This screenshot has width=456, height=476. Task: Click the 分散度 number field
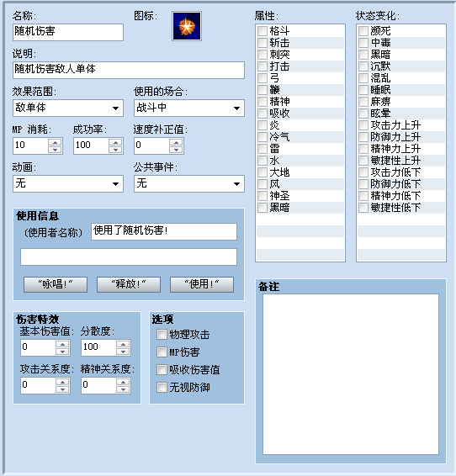[98, 347]
